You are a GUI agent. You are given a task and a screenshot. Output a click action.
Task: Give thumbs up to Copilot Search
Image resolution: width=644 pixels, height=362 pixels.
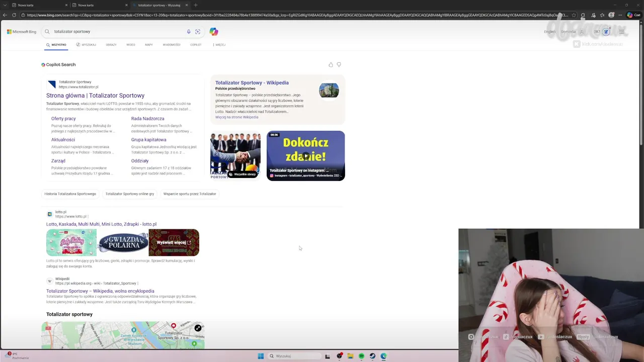pos(331,65)
